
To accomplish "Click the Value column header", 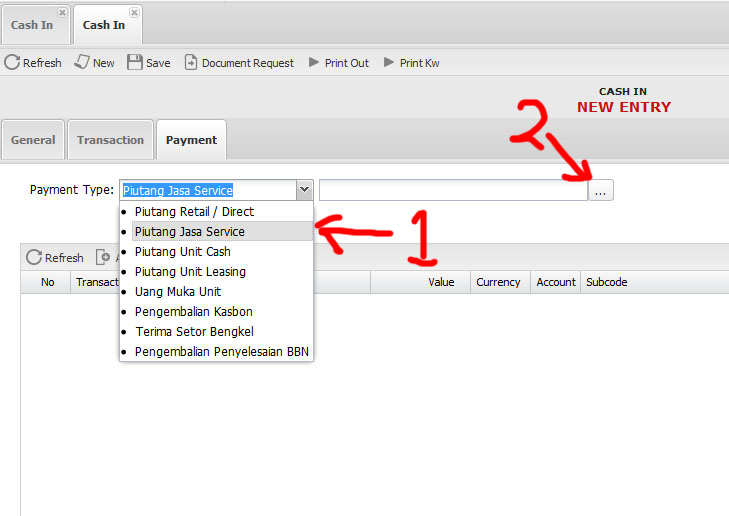I will coord(441,282).
